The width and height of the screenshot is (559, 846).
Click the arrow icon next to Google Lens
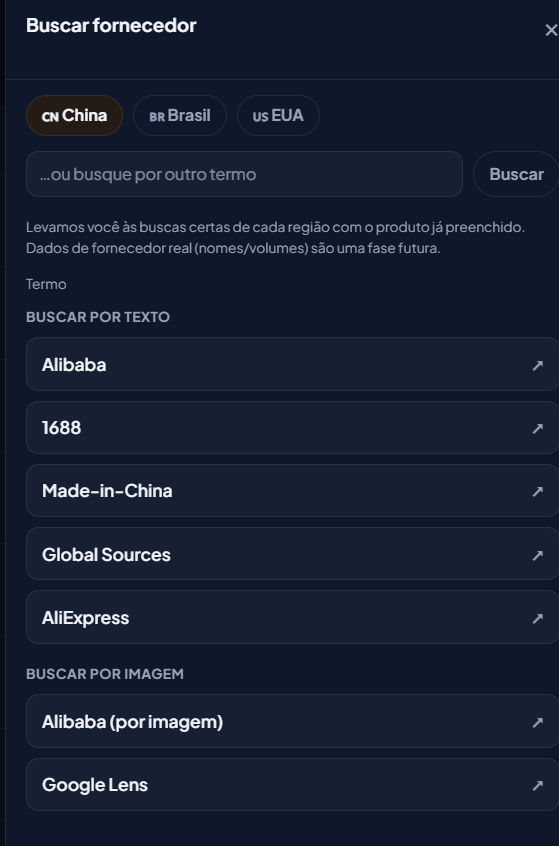point(537,786)
